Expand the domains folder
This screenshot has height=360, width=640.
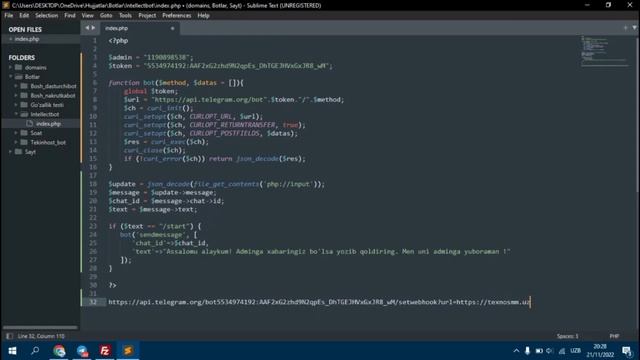point(11,67)
